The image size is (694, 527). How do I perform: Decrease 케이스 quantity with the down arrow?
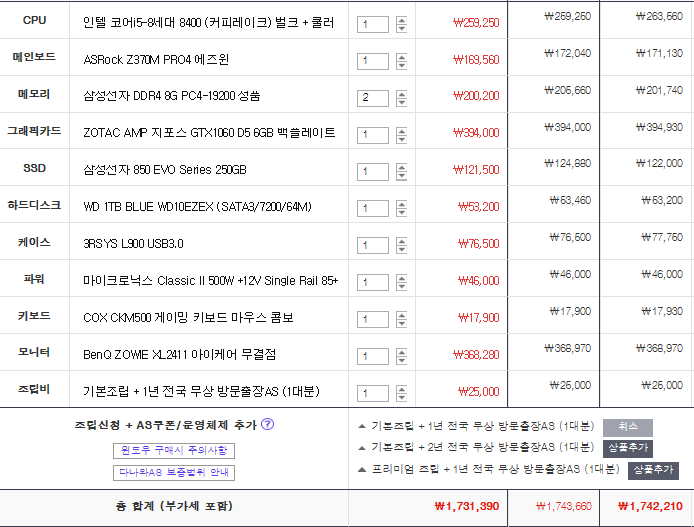click(401, 250)
